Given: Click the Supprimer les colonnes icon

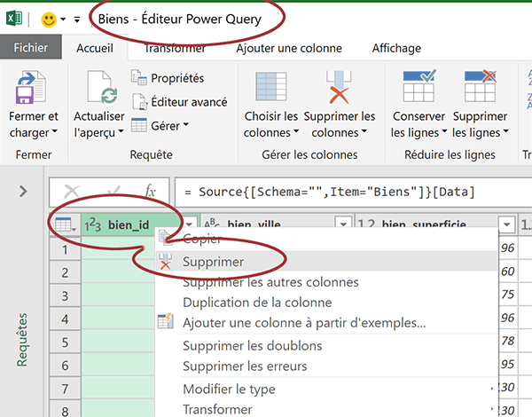Looking at the screenshot, I should pos(339,87).
